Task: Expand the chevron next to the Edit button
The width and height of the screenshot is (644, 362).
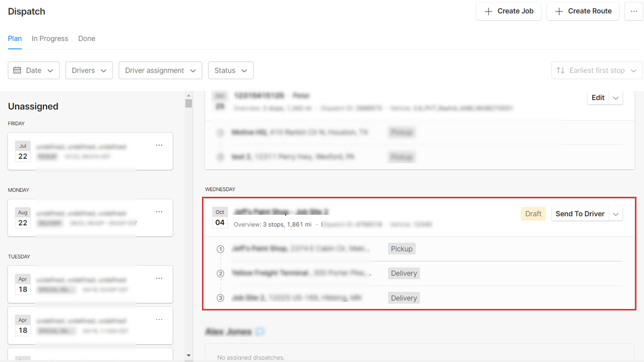Action: [x=615, y=97]
